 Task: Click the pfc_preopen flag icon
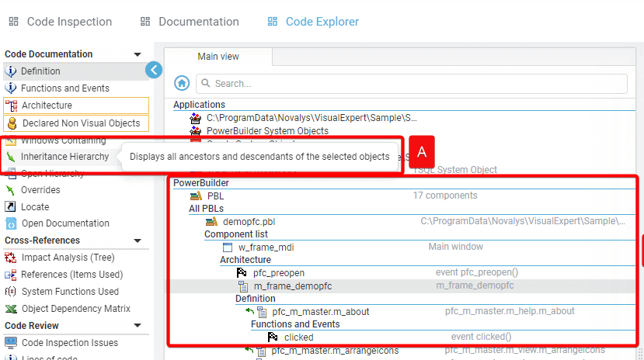[x=242, y=272]
